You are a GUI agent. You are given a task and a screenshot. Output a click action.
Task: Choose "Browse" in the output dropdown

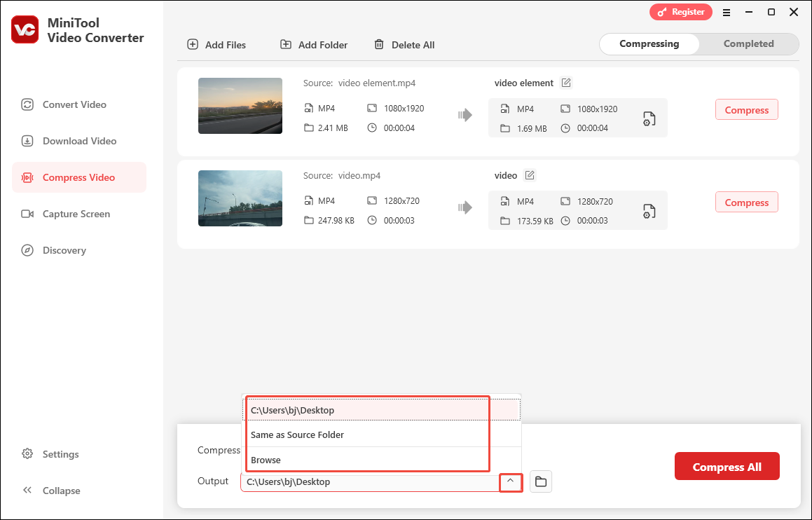pyautogui.click(x=265, y=460)
